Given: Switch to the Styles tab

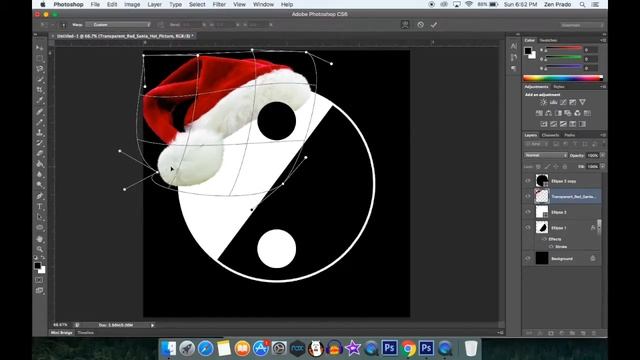Looking at the screenshot, I should point(559,87).
